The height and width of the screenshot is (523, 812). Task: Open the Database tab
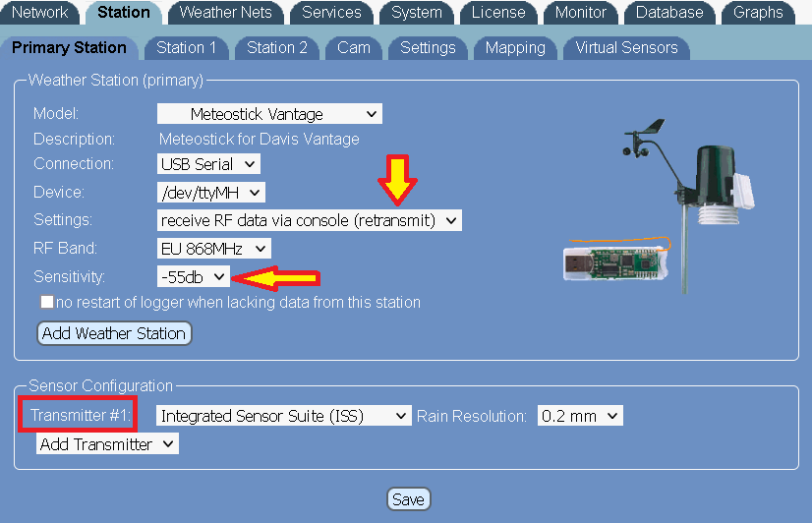[669, 12]
